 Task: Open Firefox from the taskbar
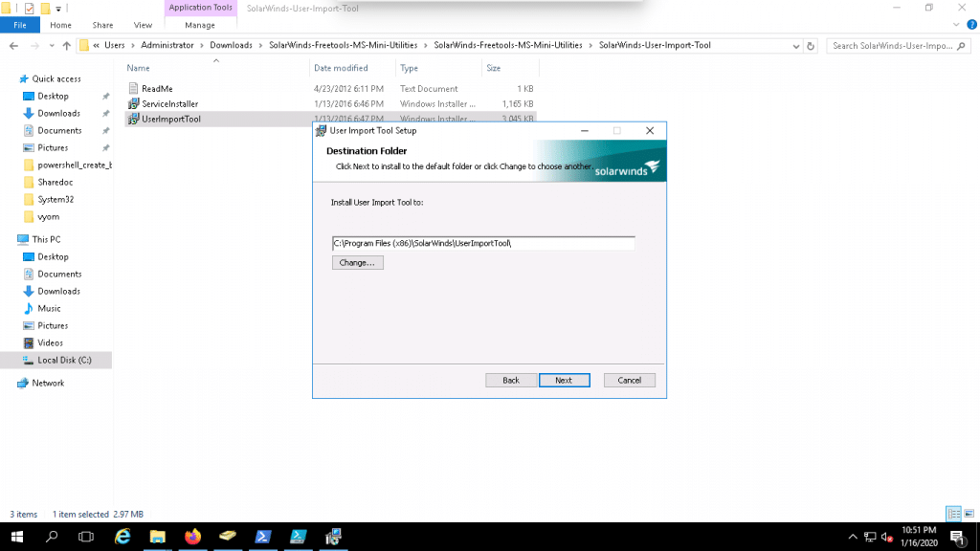(192, 537)
